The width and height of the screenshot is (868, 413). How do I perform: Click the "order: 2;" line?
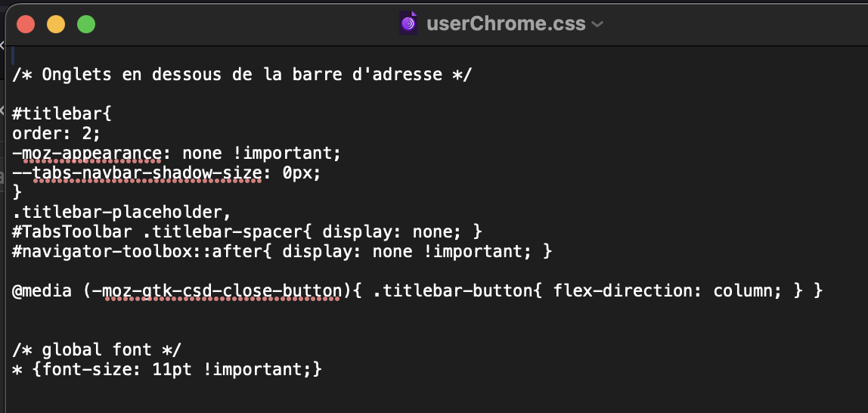click(56, 134)
